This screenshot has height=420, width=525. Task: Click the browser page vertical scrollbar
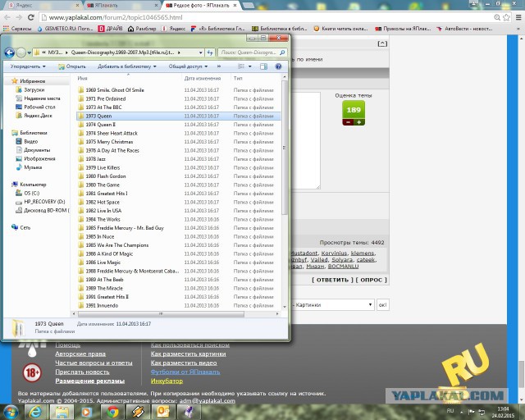522,373
